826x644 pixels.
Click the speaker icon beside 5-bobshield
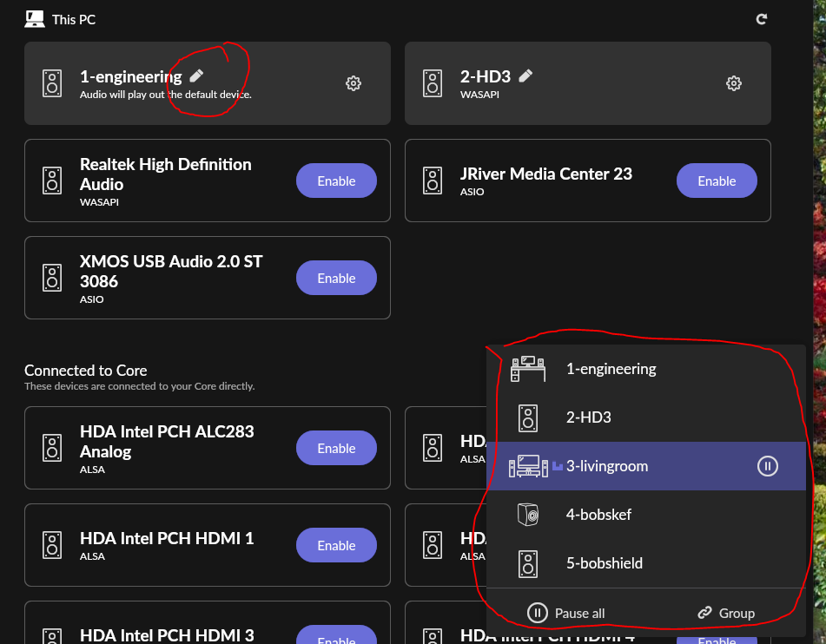(526, 563)
